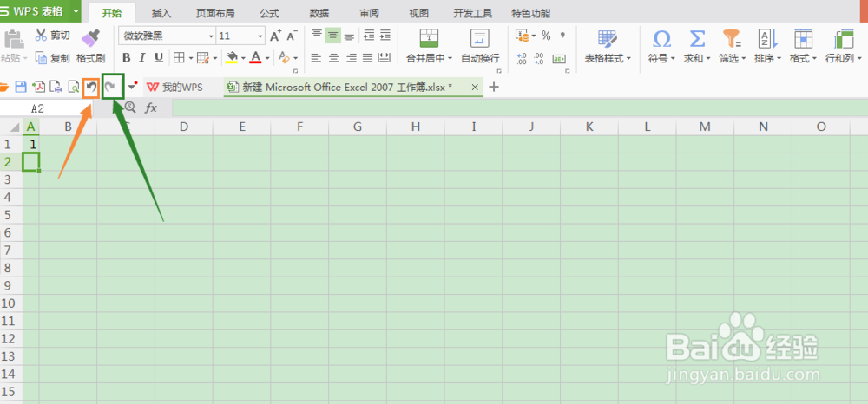Expand the fill color dropdown arrow
Image resolution: width=868 pixels, height=404 pixels.
click(243, 58)
